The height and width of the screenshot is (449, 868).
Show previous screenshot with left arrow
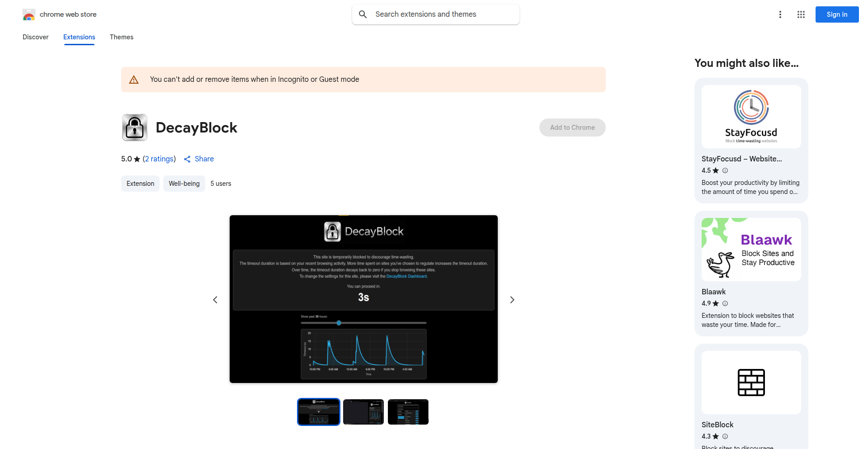coord(215,300)
